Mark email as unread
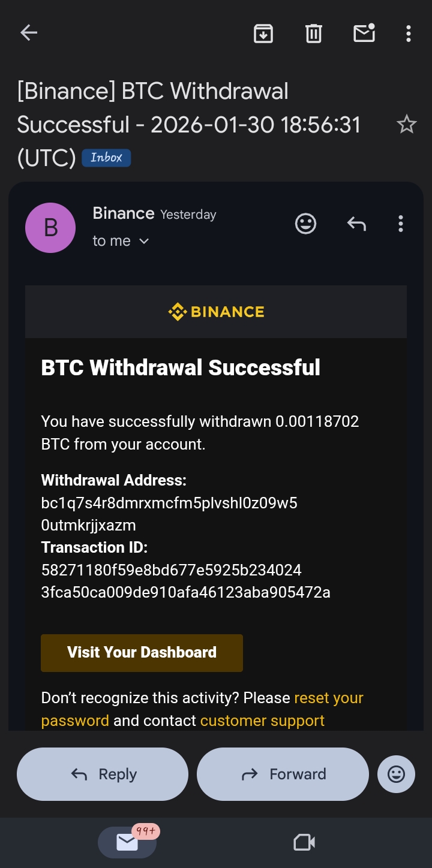Screen dimensions: 432x868 [x=364, y=33]
